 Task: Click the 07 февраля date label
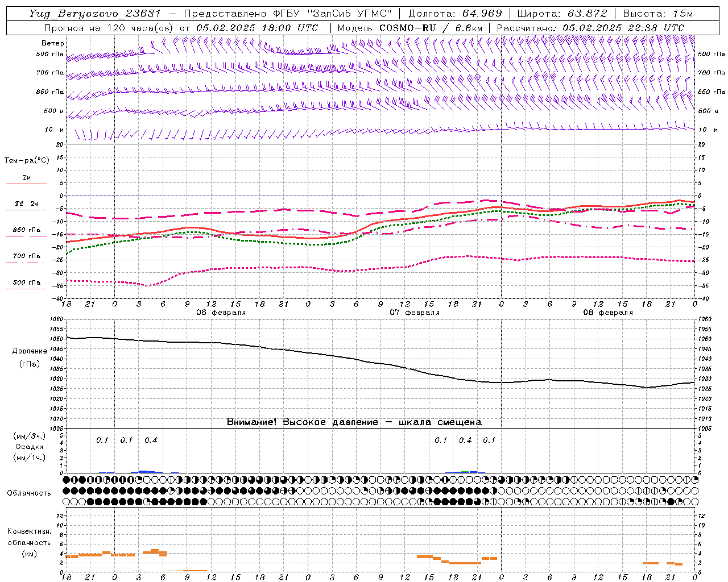(415, 313)
